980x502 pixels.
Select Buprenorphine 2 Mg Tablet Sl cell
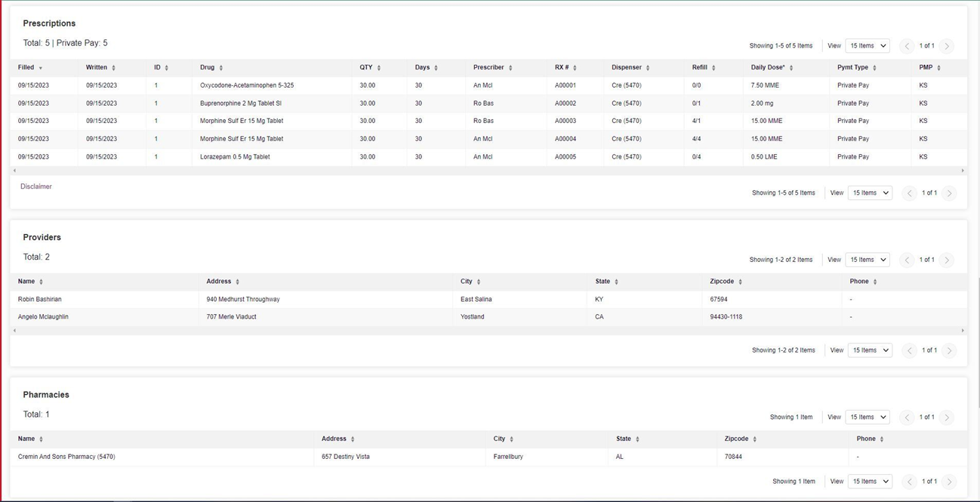point(241,103)
